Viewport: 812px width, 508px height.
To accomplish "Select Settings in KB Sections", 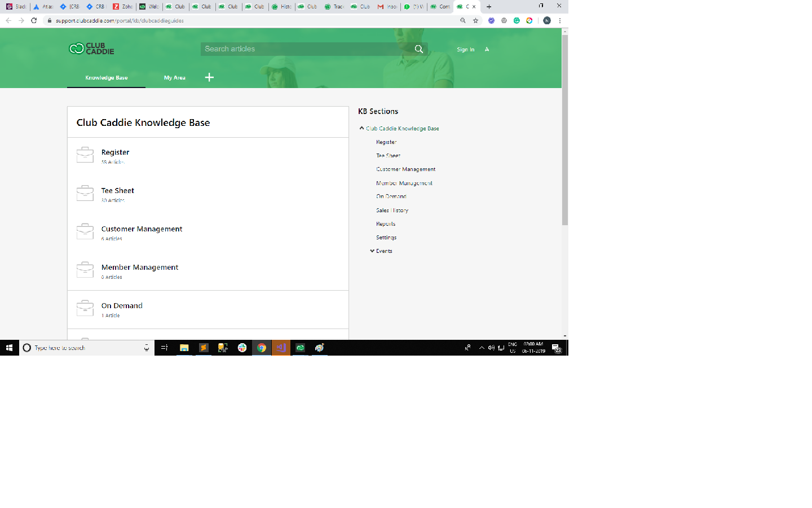I will [x=386, y=237].
